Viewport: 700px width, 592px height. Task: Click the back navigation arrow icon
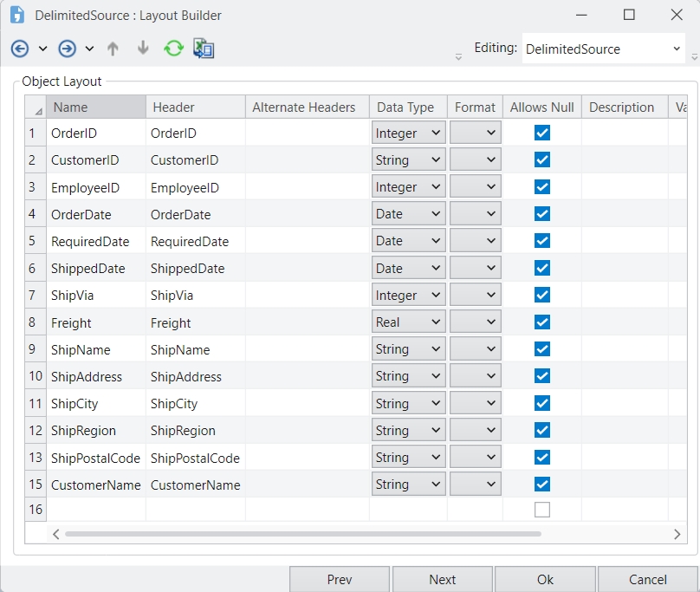pos(20,49)
